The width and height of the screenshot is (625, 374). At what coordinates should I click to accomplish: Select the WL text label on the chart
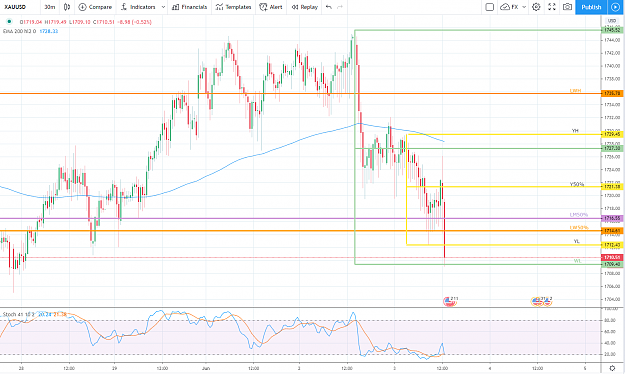577,261
